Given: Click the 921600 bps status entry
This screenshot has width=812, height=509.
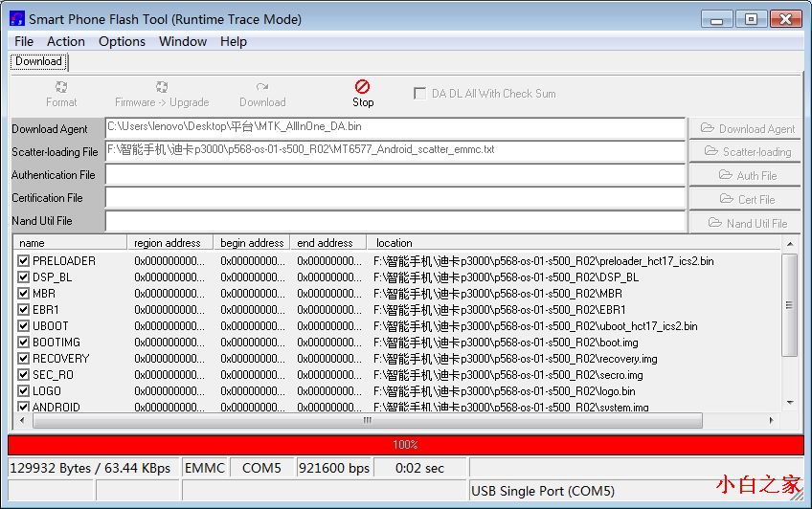Looking at the screenshot, I should [x=334, y=468].
